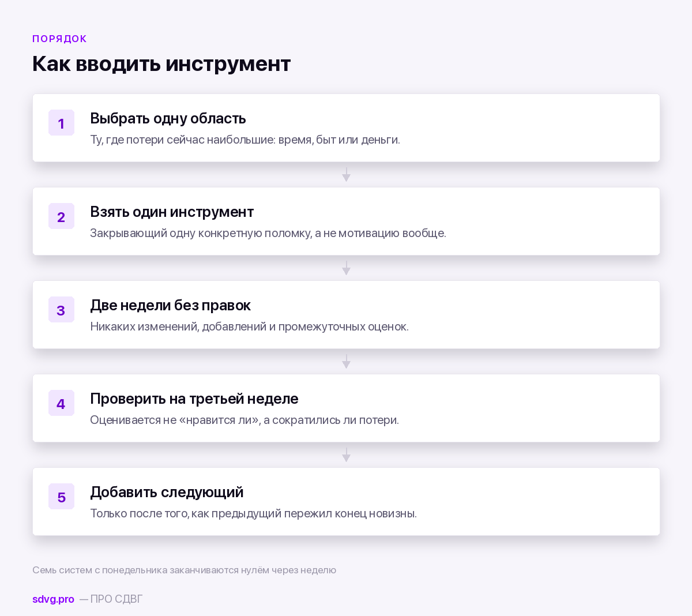This screenshot has width=692, height=616.
Task: Click the text «Закрывающий одну конкретную поломку»
Action: [201, 233]
